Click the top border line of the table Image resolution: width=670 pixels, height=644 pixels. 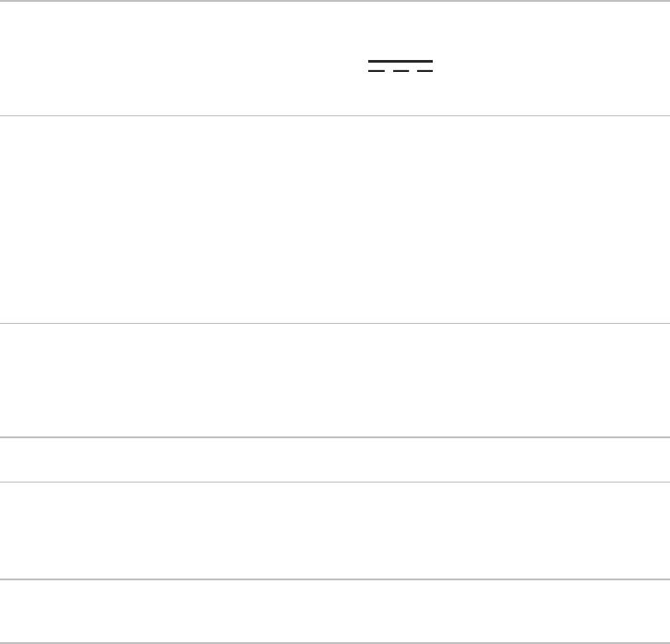tap(335, 1)
